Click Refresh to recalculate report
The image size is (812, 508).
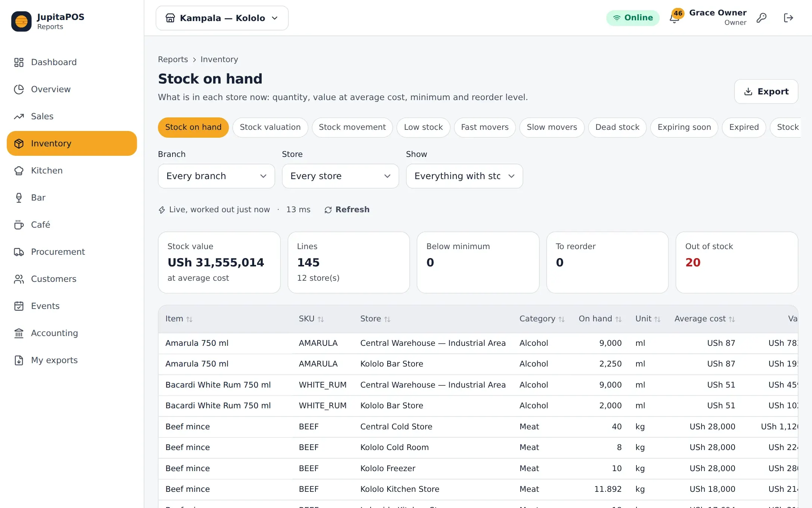pos(347,210)
